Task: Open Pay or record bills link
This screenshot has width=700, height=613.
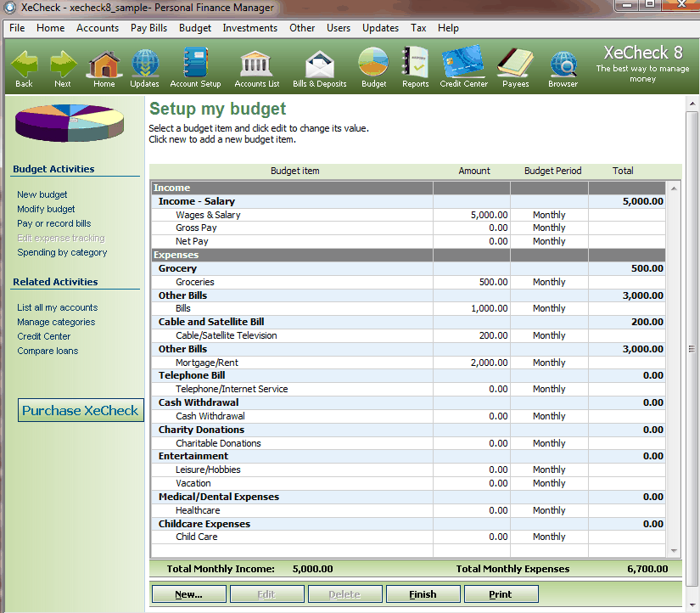Action: point(54,223)
